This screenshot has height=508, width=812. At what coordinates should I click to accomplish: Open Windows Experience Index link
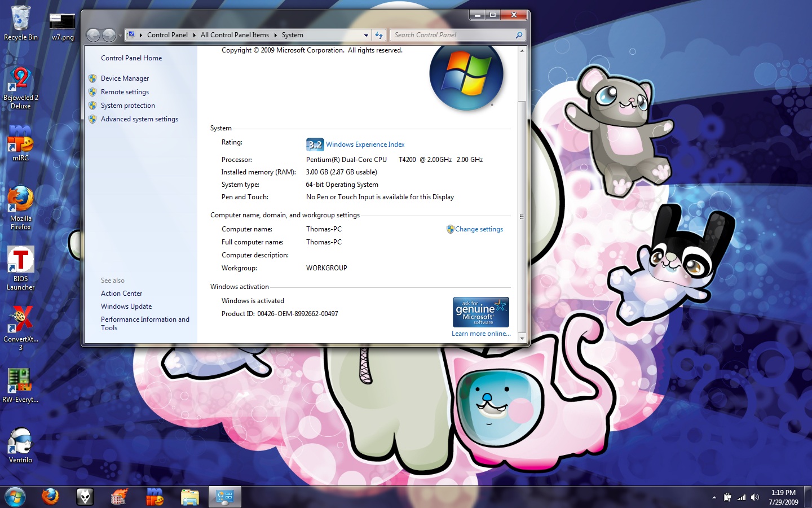click(x=365, y=144)
